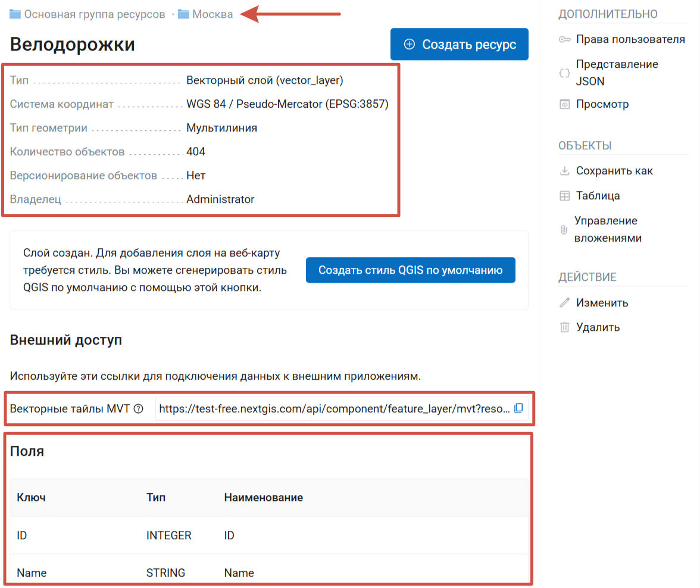This screenshot has width=700, height=588.
Task: Click the key icon beside Права пользователя
Action: coord(564,39)
